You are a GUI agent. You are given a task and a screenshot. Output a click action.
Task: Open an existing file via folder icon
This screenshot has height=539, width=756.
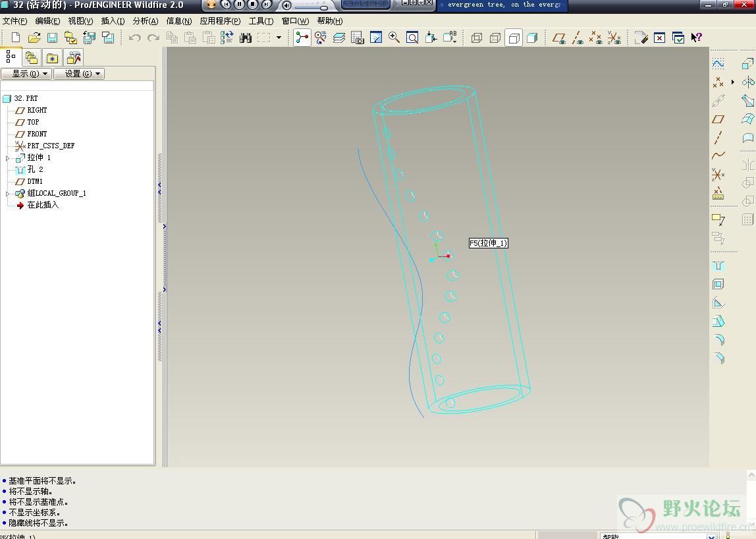coord(34,38)
